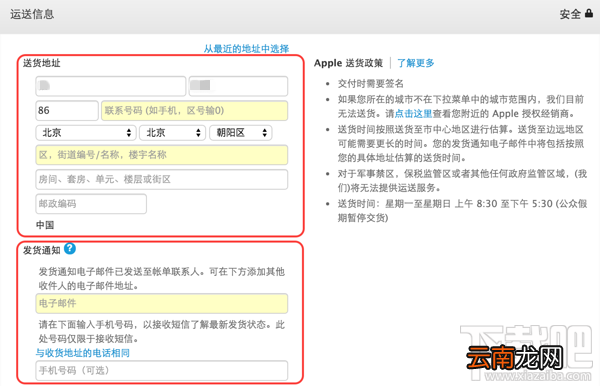Click the lock icon next to 安全
The height and width of the screenshot is (386, 600).
pyautogui.click(x=589, y=14)
